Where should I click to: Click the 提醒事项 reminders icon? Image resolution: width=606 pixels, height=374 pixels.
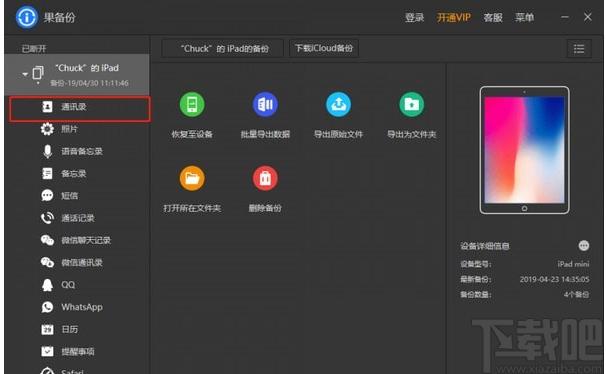pos(47,351)
